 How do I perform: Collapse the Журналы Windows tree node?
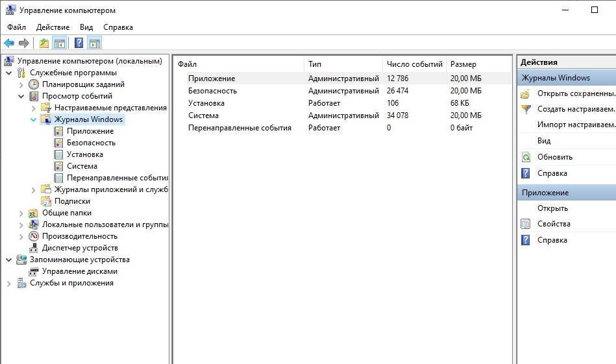34,119
